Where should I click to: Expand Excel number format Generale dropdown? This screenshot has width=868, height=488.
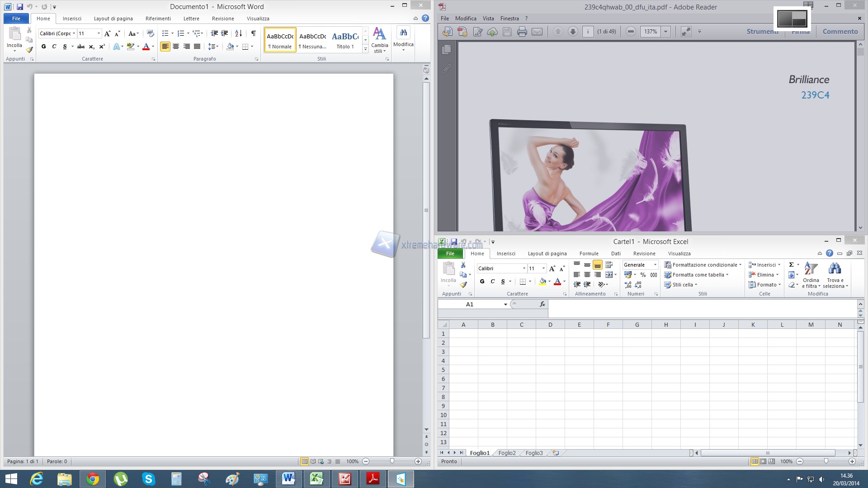(655, 265)
